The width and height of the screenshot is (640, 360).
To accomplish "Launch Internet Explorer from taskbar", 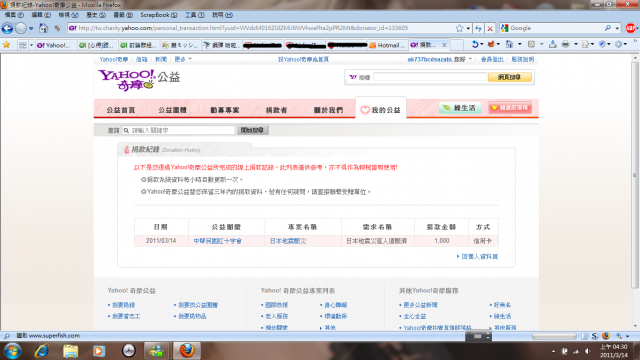I will click(42, 351).
